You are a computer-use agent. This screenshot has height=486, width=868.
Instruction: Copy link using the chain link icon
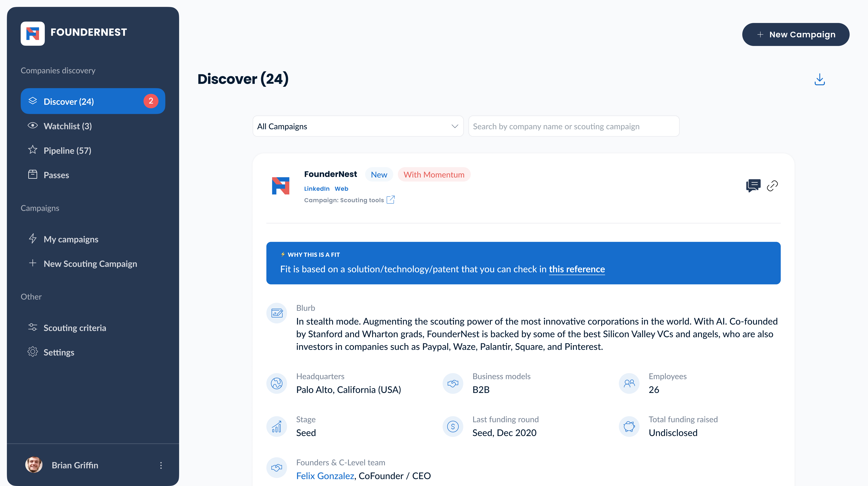point(772,186)
